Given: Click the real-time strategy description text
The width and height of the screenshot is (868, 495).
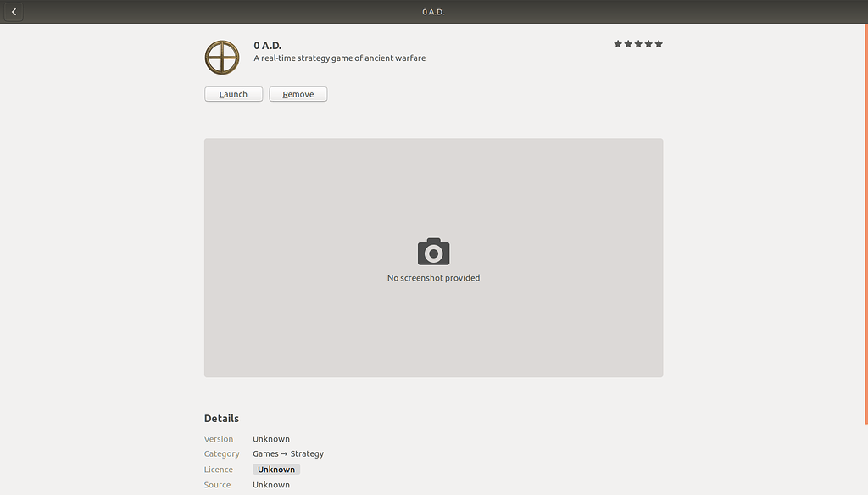Looking at the screenshot, I should (x=339, y=58).
